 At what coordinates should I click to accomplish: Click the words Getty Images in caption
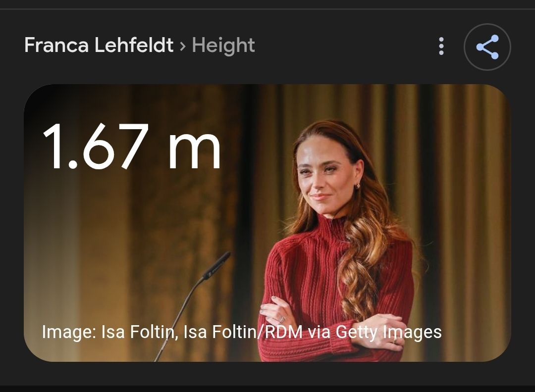coord(389,332)
